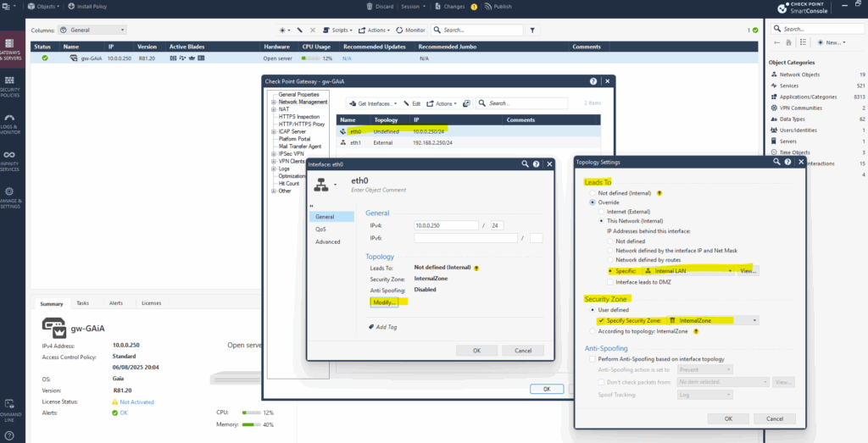Screen dimensions: 868x443
Task: Select Not defined (Internal) under Leads To
Action: coord(593,193)
